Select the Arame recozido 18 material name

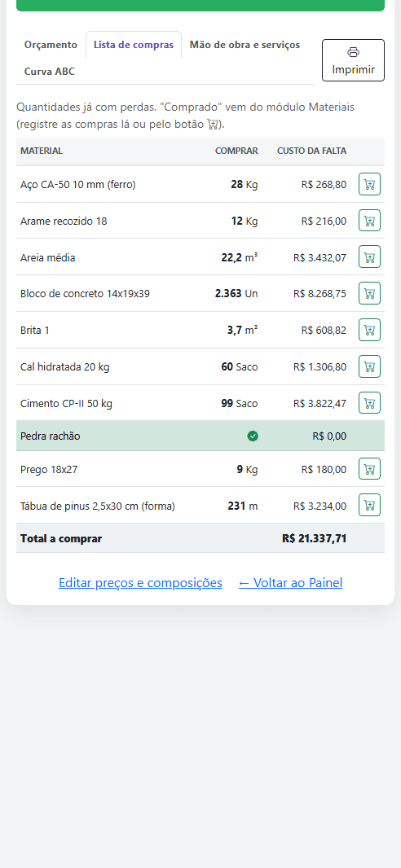coord(64,221)
